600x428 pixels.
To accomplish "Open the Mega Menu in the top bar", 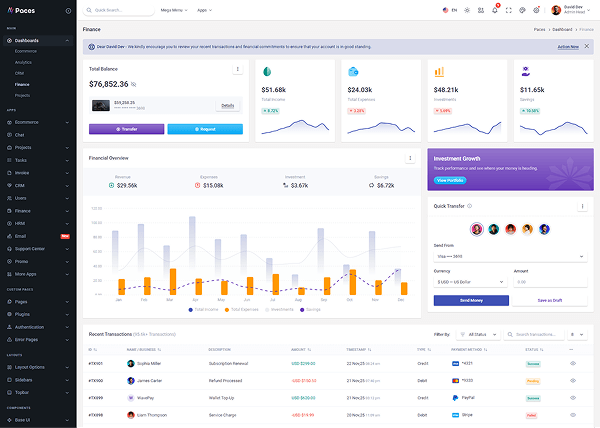I will [173, 10].
